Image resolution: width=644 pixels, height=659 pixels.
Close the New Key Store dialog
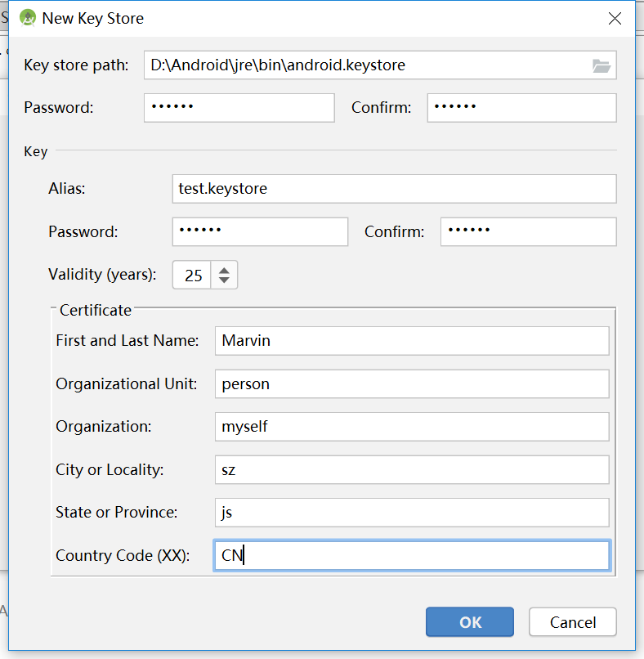[615, 18]
